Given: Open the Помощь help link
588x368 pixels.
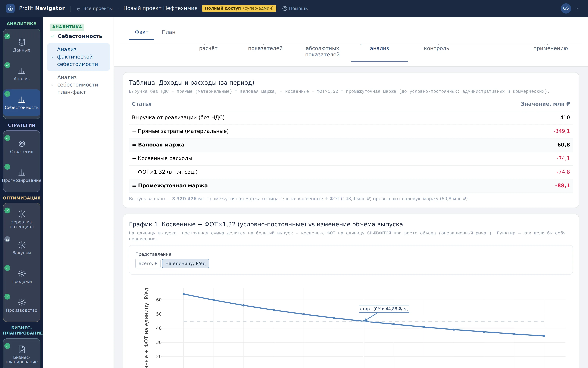Looking at the screenshot, I should pyautogui.click(x=295, y=8).
